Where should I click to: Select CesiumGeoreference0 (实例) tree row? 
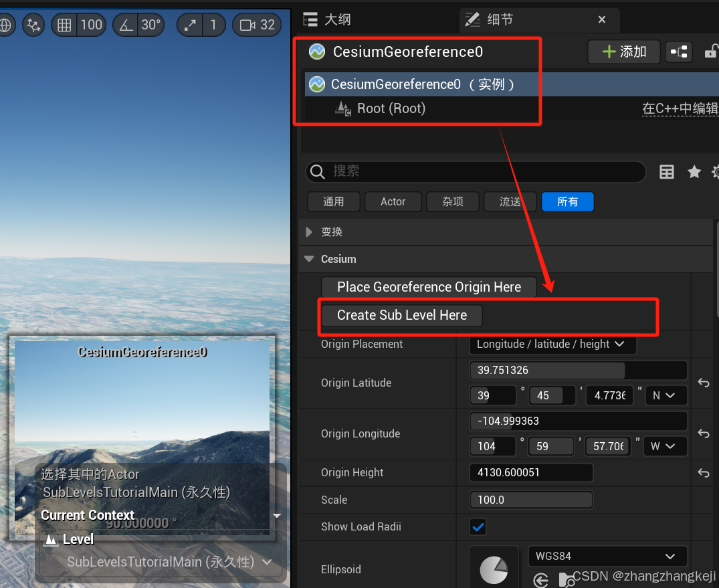(512, 84)
